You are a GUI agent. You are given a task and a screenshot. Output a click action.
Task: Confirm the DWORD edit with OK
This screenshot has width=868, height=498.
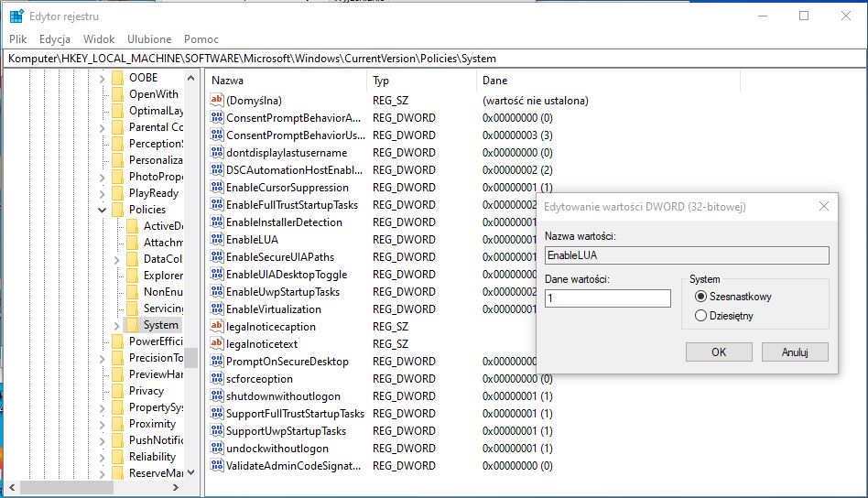pyautogui.click(x=719, y=352)
